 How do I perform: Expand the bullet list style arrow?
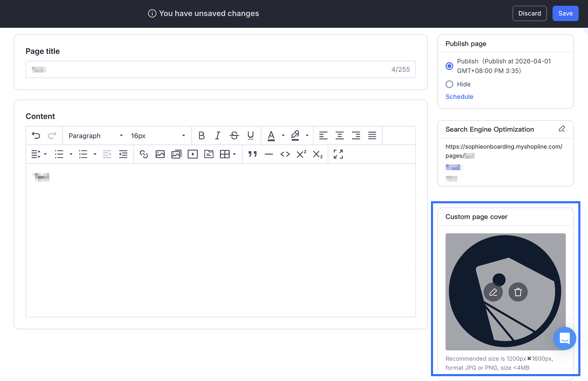coord(71,154)
